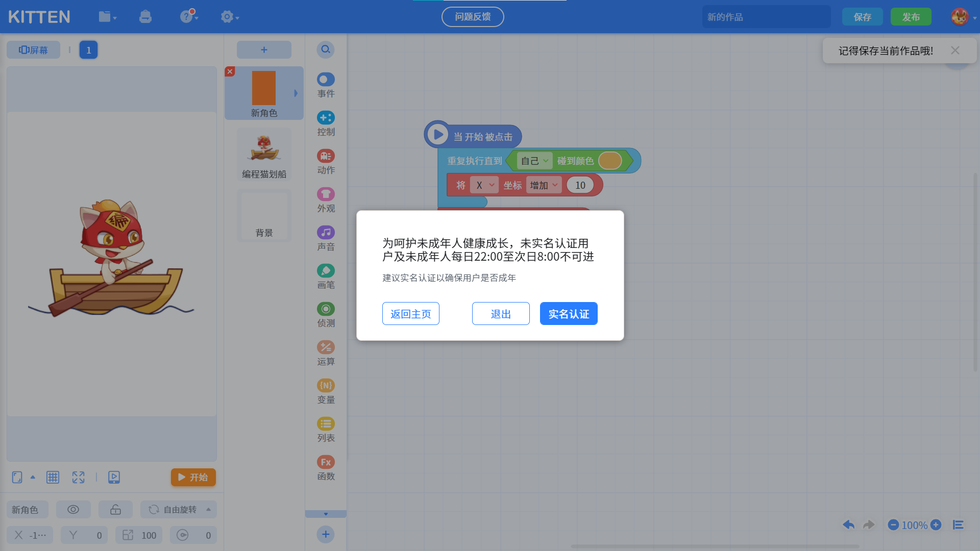Screen dimensions: 980x551
Task: Expand the stage size arrow
Action: [x=33, y=477]
